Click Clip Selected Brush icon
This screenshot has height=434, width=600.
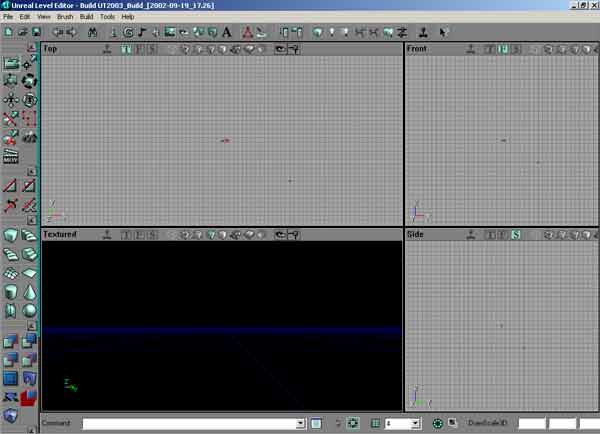[11, 186]
